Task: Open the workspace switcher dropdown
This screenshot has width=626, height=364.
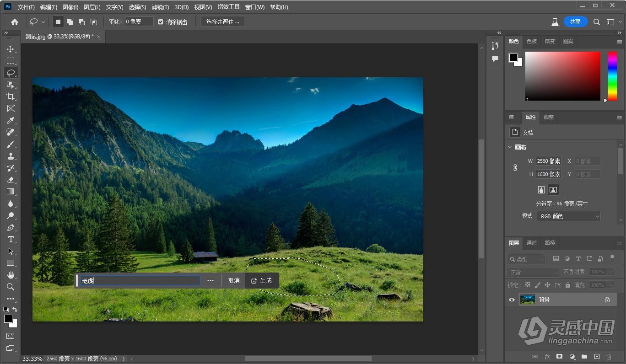Action: (x=613, y=21)
